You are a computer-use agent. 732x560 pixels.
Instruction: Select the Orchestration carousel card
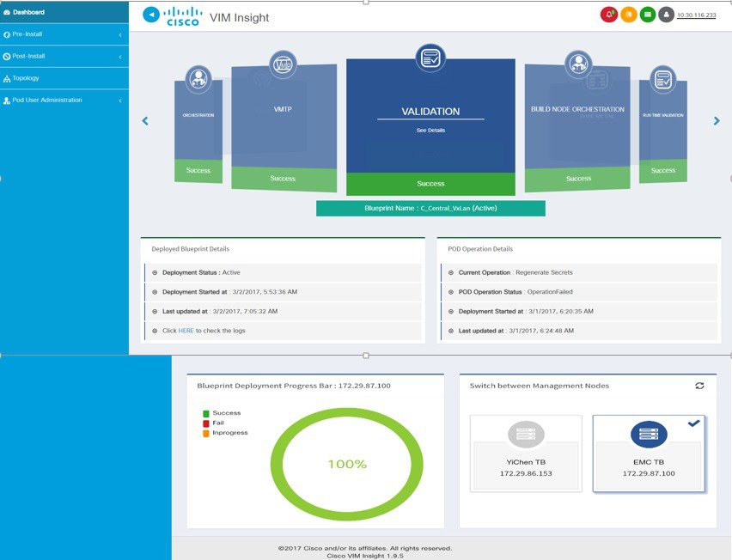point(198,131)
